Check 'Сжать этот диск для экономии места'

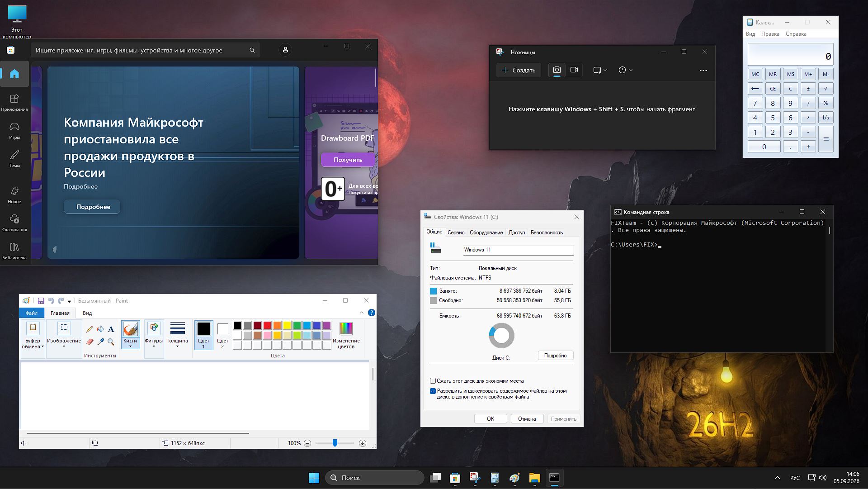pos(433,381)
